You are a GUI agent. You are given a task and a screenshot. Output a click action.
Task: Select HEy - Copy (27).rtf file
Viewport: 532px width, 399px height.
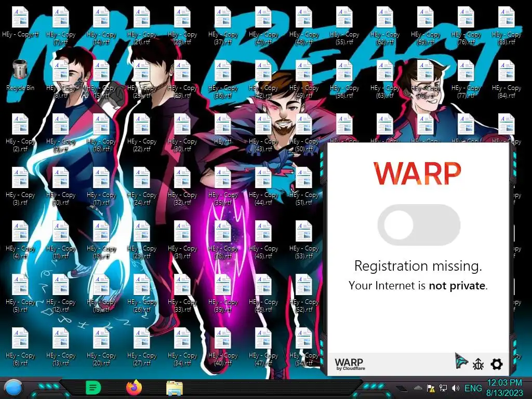pyautogui.click(x=142, y=347)
